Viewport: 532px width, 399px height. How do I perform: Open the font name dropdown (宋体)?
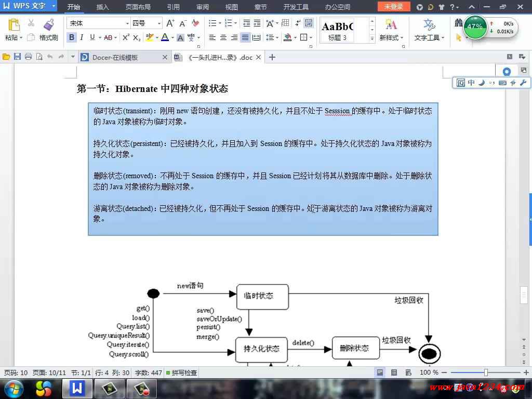tap(128, 23)
